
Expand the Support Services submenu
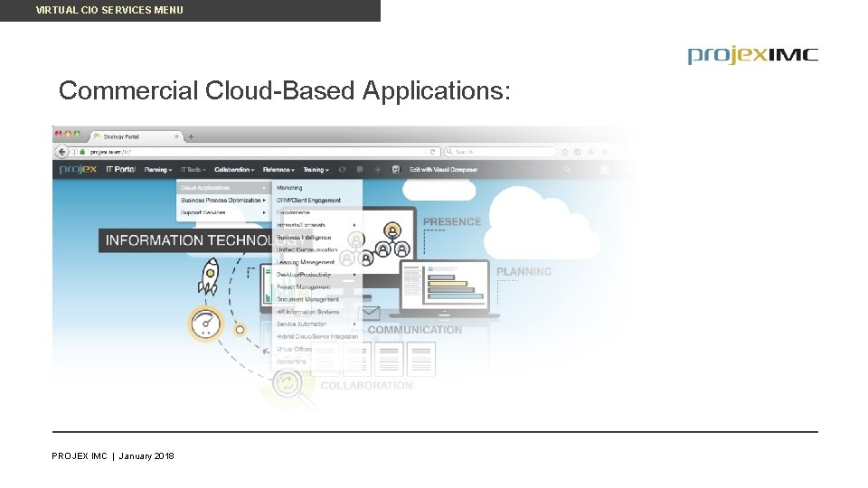click(x=223, y=213)
